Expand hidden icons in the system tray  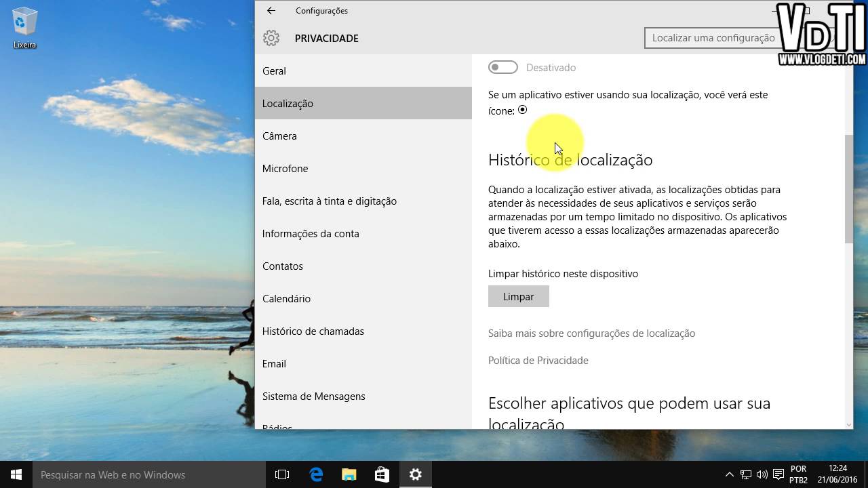click(x=729, y=474)
